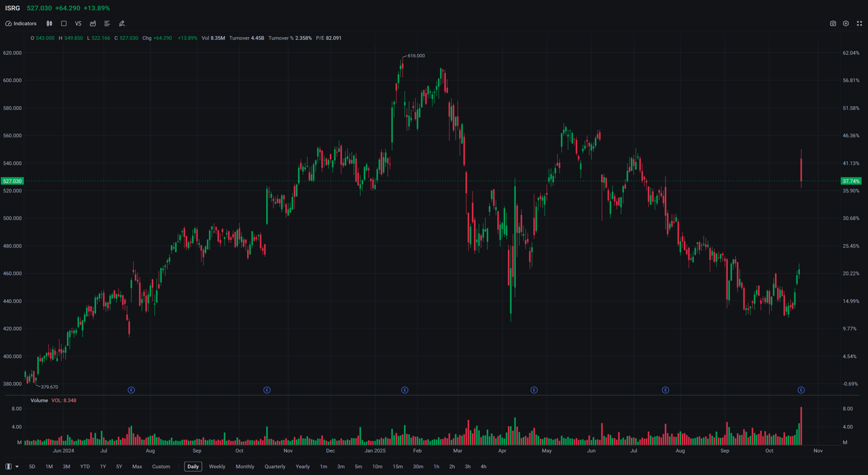Image resolution: width=868 pixels, height=475 pixels.
Task: Switch to 30m interval
Action: (x=418, y=467)
